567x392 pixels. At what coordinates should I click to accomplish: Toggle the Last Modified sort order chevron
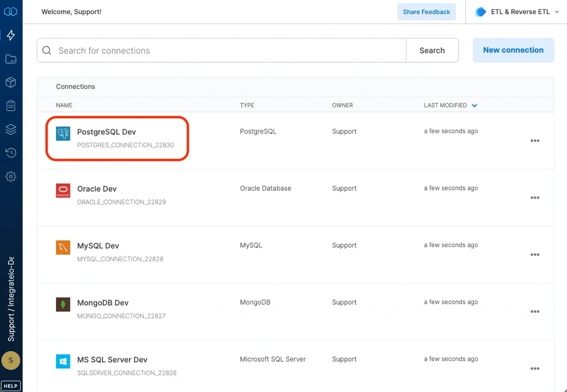(474, 105)
